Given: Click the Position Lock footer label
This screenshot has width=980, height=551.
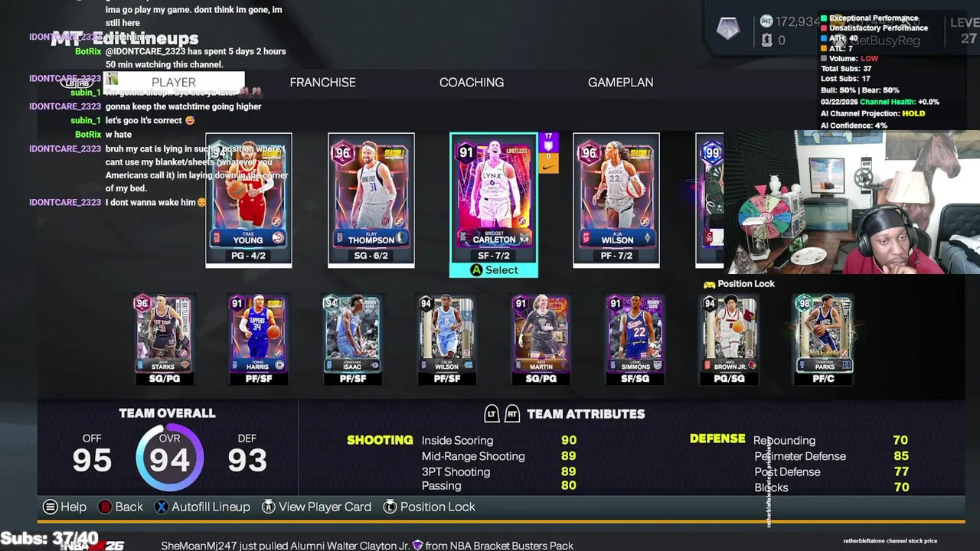Looking at the screenshot, I should [437, 507].
